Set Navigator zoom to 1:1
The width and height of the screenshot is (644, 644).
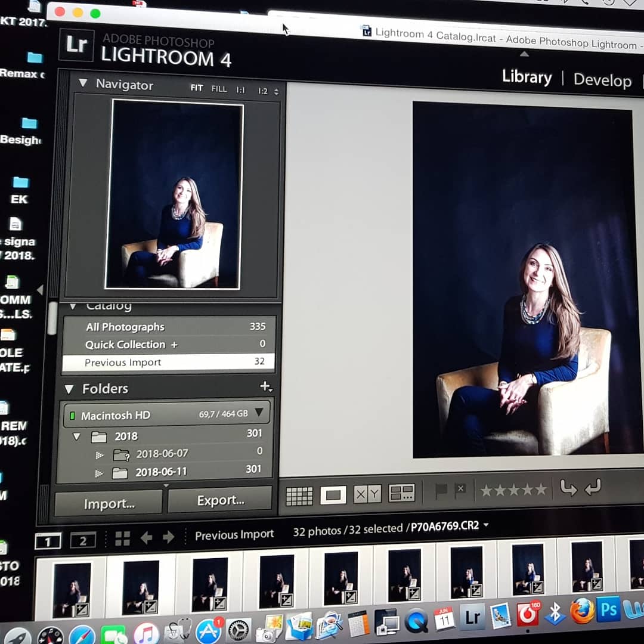[x=241, y=89]
